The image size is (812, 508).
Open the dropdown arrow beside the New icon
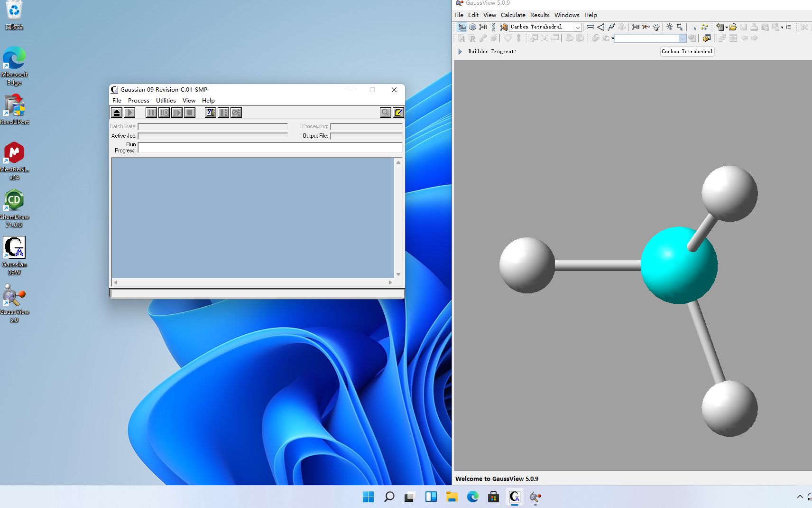[726, 28]
